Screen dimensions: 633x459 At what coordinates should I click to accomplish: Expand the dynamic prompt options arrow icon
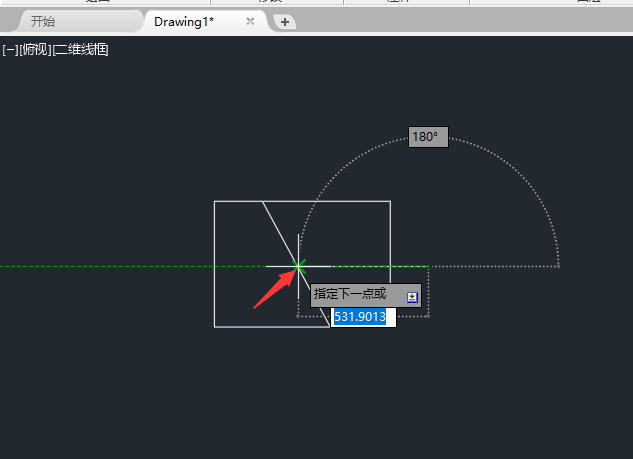[412, 298]
